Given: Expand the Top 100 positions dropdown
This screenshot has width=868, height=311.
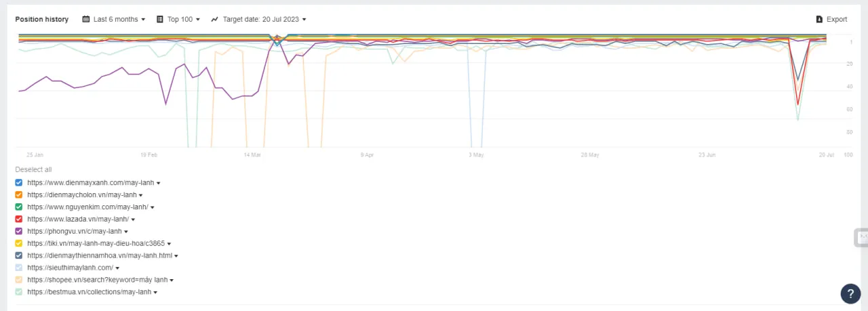Looking at the screenshot, I should point(183,20).
